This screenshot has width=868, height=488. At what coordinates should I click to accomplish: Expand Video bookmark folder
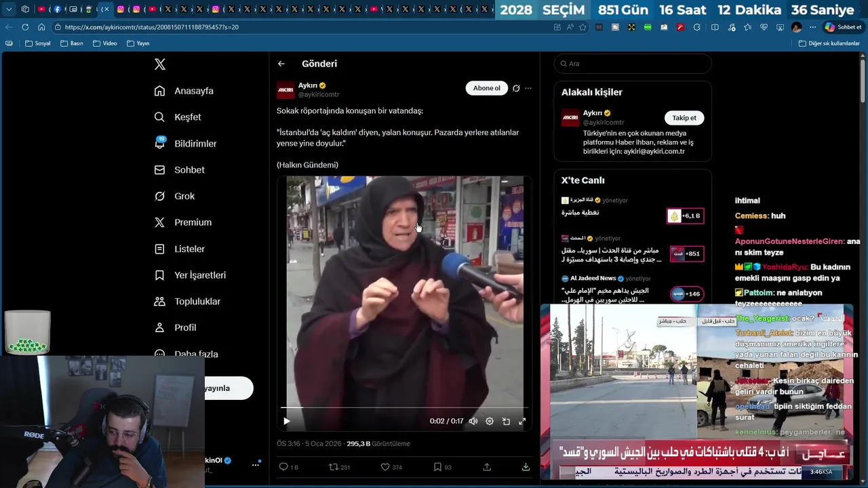(104, 43)
